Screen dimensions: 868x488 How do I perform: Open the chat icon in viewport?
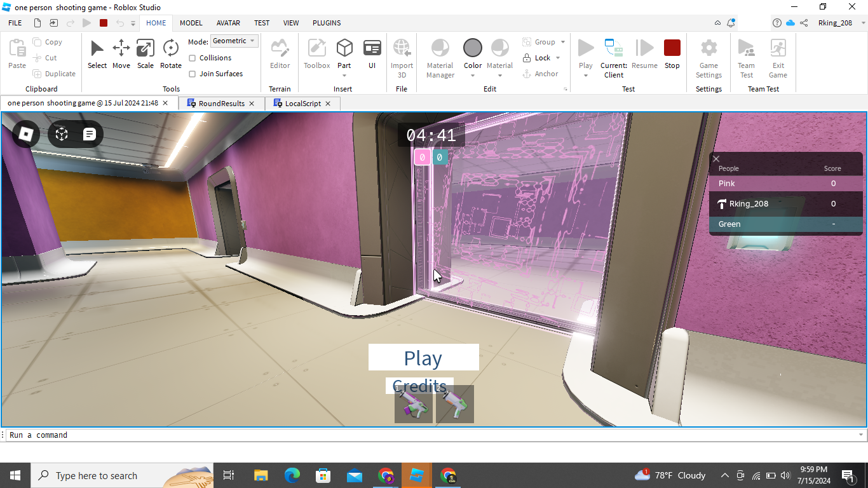pos(90,134)
